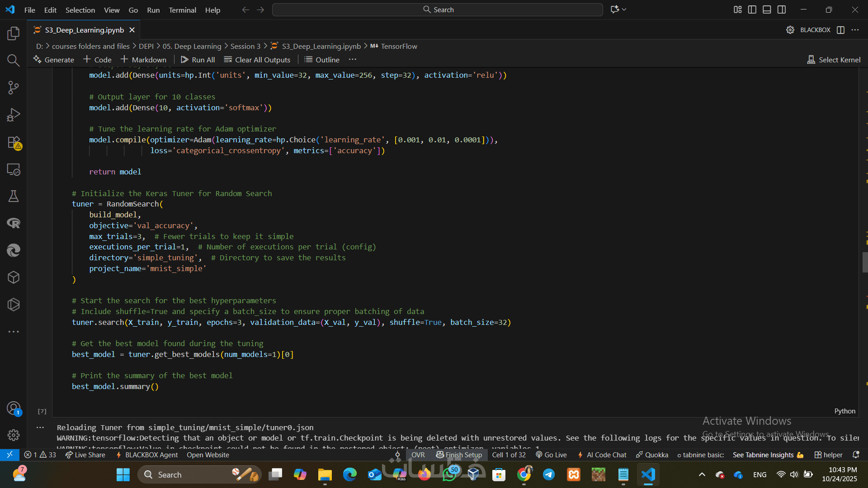Viewport: 868px width, 488px height.
Task: Toggle Primary Side Bar layout button
Action: 752,9
